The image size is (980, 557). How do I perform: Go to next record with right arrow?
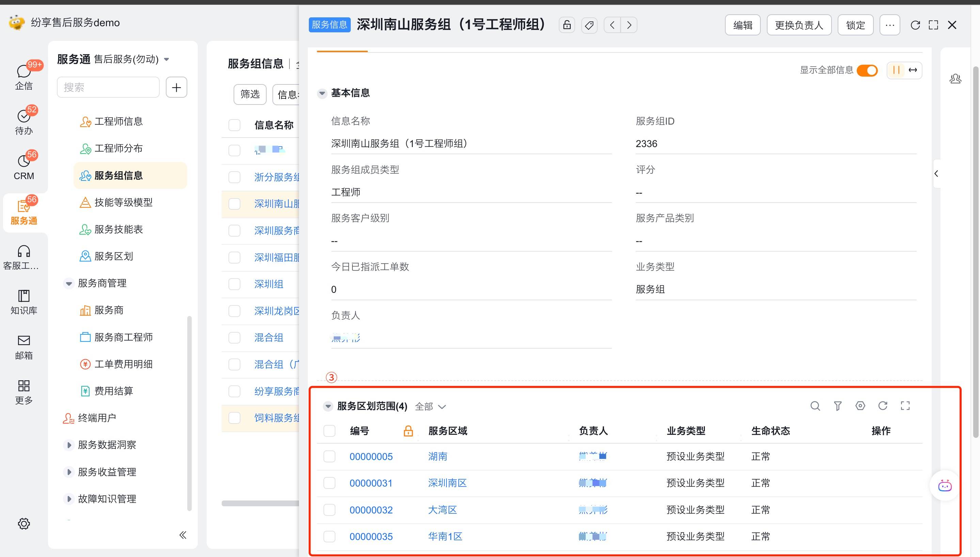(629, 25)
